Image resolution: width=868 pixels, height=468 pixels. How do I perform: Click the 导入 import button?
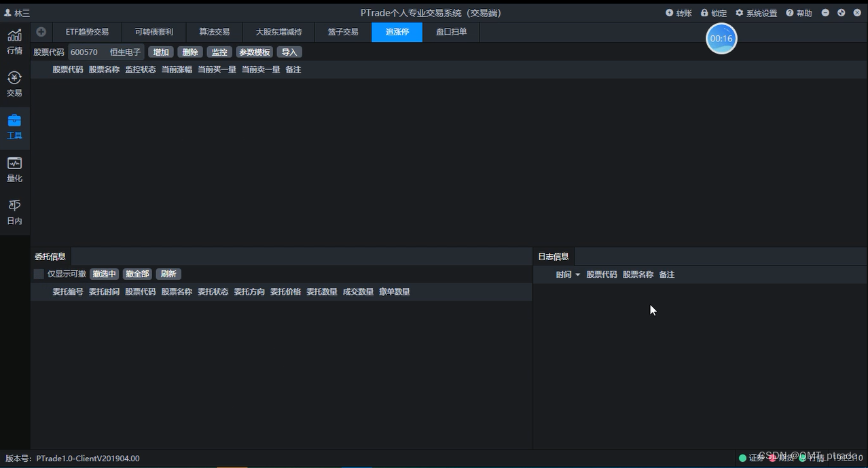pos(289,52)
